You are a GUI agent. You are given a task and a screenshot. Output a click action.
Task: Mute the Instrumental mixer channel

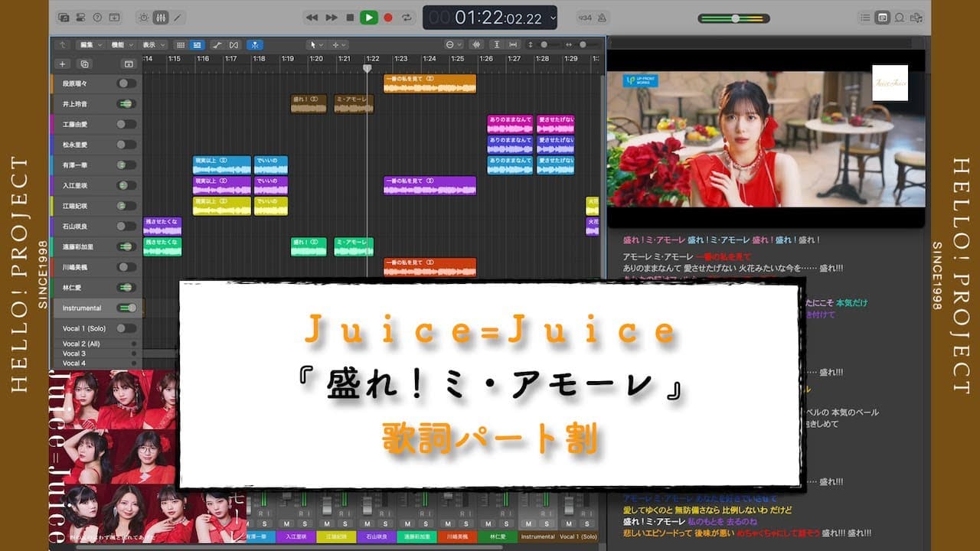click(x=528, y=523)
